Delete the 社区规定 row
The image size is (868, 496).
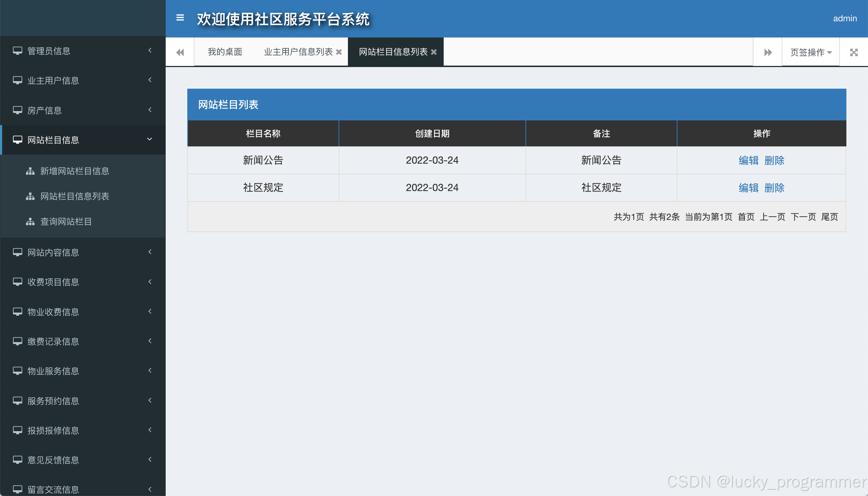(774, 188)
